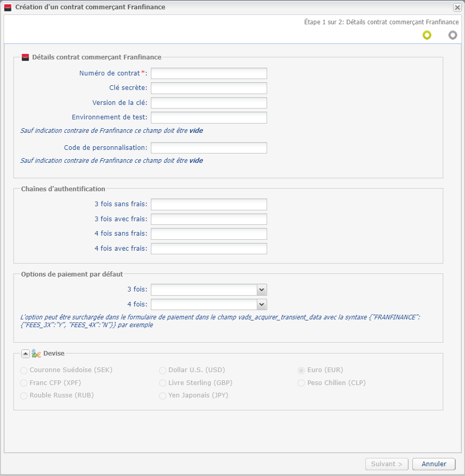This screenshot has width=465, height=476.
Task: Click the active step 1 circle indicator
Action: click(427, 35)
